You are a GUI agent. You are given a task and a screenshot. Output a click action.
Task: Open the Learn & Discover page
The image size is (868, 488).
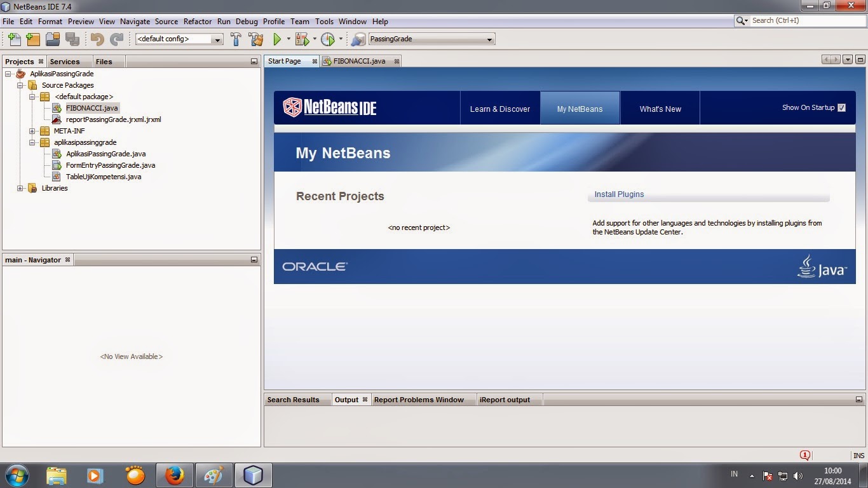click(500, 109)
